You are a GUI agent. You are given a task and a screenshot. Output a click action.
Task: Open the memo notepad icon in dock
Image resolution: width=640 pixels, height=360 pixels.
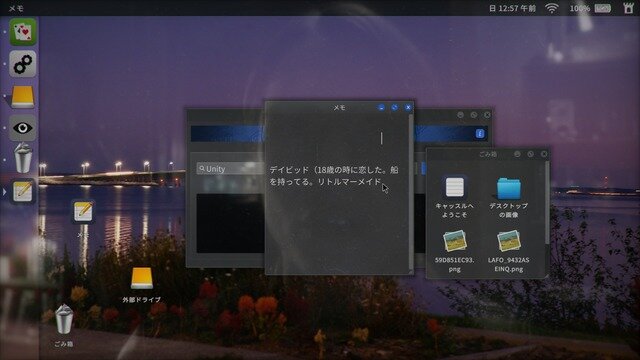tap(23, 191)
